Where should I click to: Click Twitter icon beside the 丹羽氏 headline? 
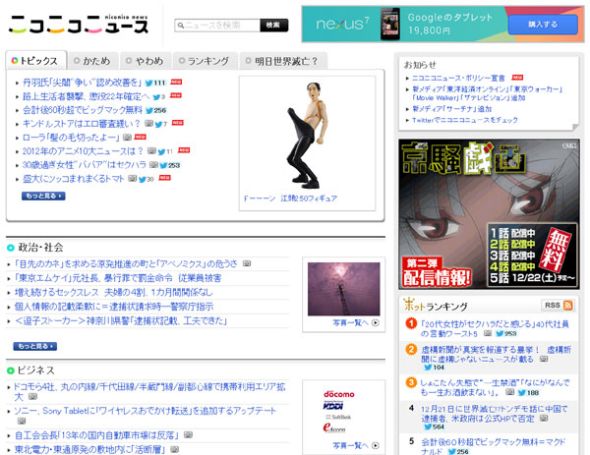[x=149, y=83]
